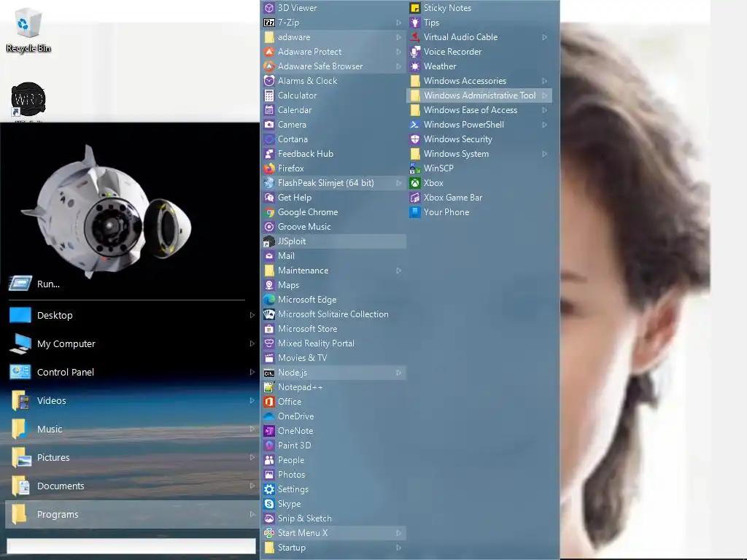Open Snip & Sketch icon
This screenshot has width=747, height=560.
coord(269,518)
